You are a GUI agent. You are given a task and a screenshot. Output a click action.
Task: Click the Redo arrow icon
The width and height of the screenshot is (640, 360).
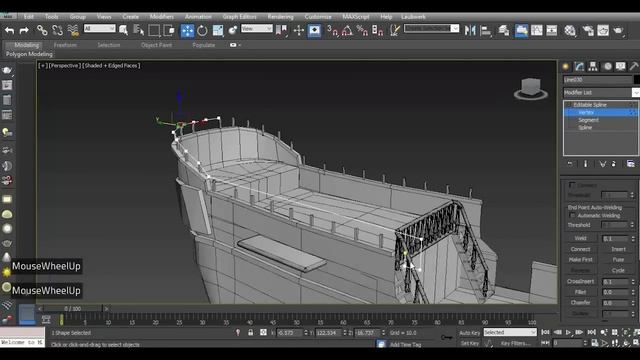(x=24, y=30)
